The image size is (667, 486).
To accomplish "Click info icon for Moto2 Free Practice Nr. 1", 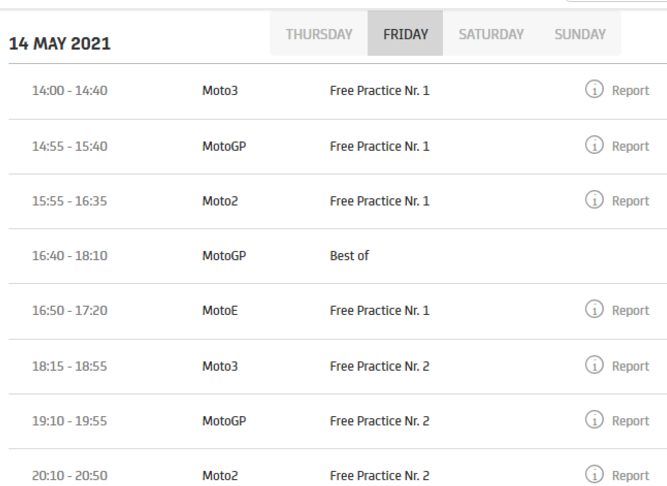I will coord(593,201).
